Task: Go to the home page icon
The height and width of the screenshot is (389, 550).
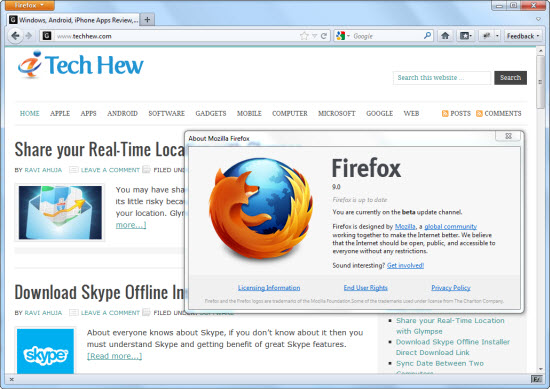Action: pos(445,36)
